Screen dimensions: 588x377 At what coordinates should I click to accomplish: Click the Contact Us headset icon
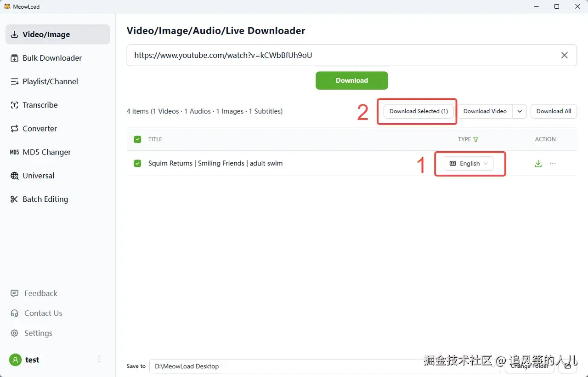click(x=15, y=313)
